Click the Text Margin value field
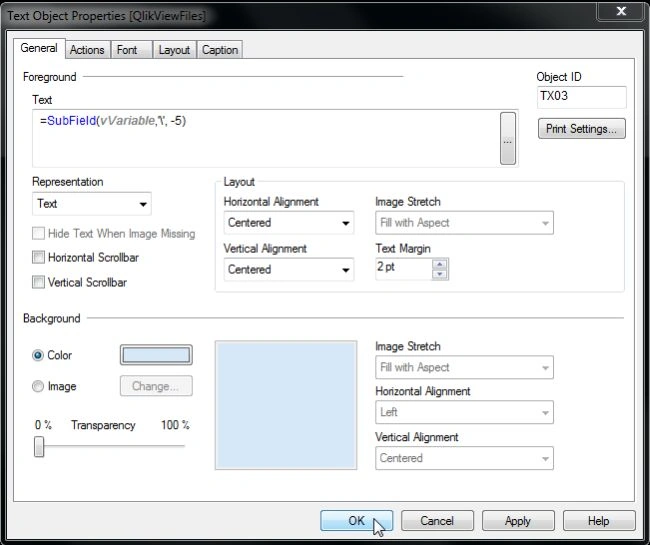This screenshot has width=650, height=545. (403, 268)
